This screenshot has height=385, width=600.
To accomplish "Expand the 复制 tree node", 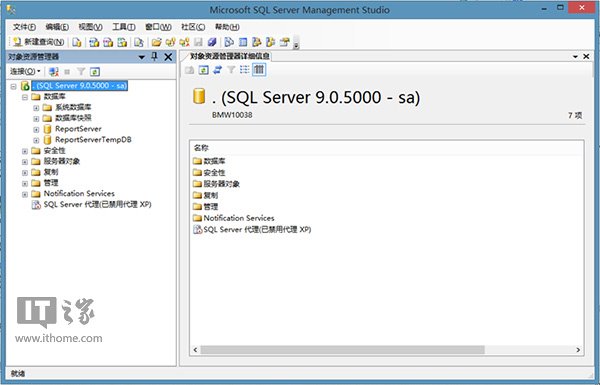I will coord(25,173).
